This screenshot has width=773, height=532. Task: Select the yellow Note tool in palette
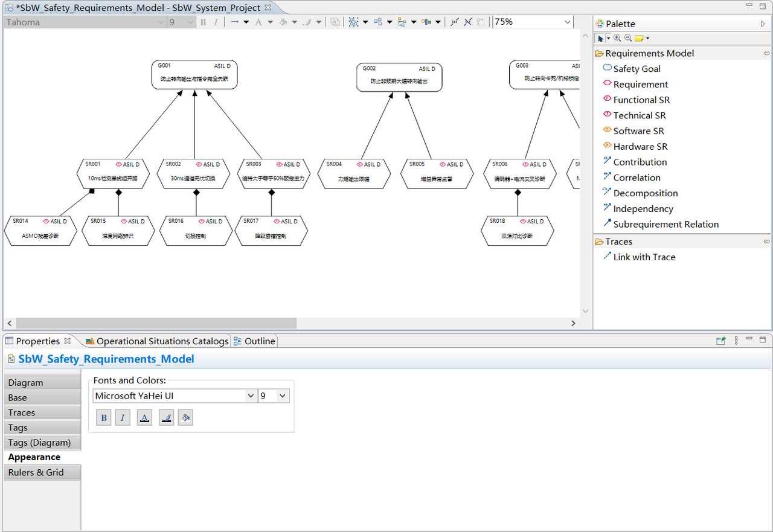(x=638, y=38)
